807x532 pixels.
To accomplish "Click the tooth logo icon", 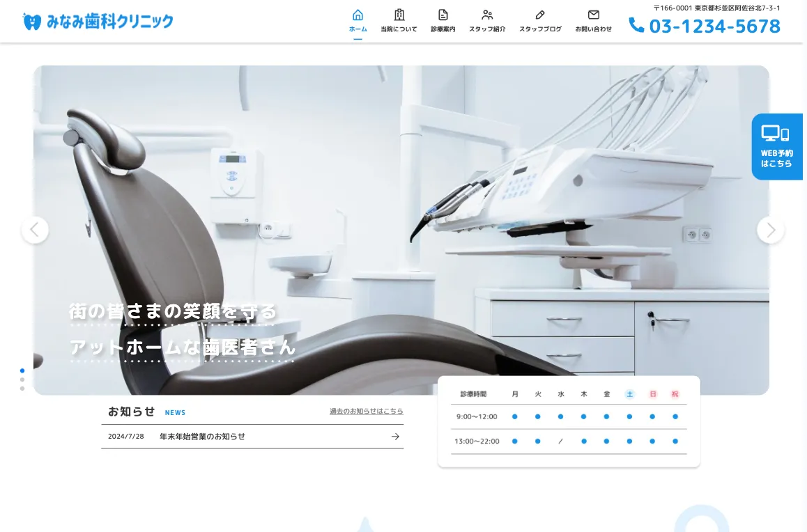I will click(x=32, y=22).
